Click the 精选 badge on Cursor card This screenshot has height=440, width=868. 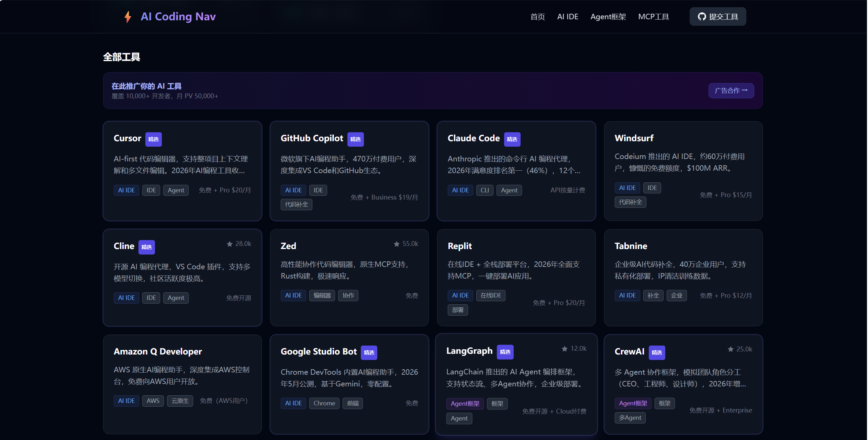pyautogui.click(x=154, y=139)
